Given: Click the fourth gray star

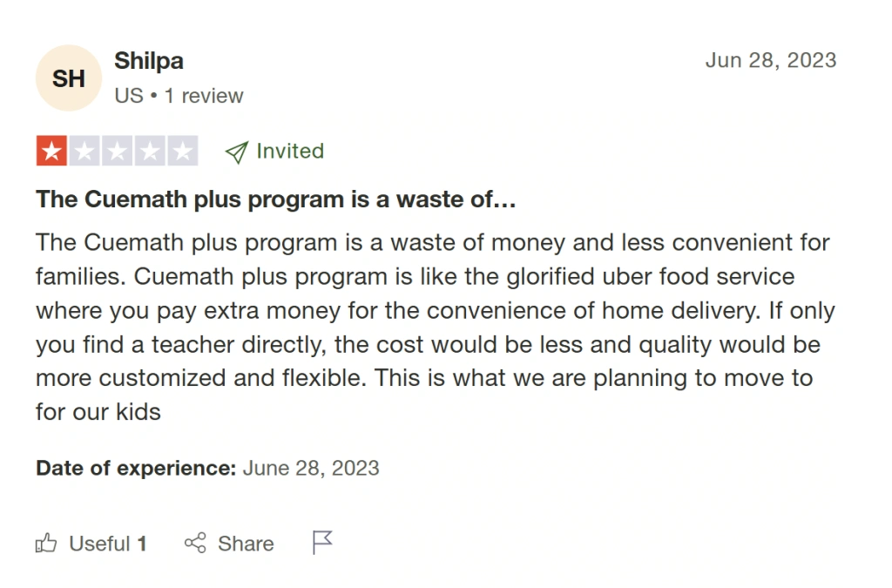Looking at the screenshot, I should tap(149, 152).
